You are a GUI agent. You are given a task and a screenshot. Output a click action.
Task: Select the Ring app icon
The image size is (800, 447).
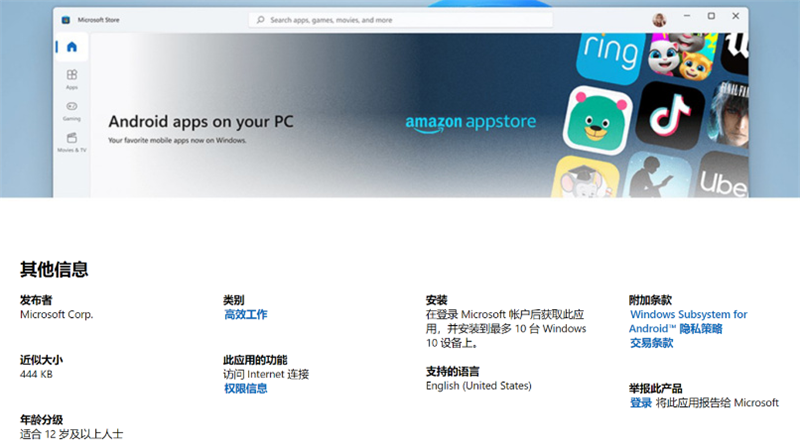[609, 57]
